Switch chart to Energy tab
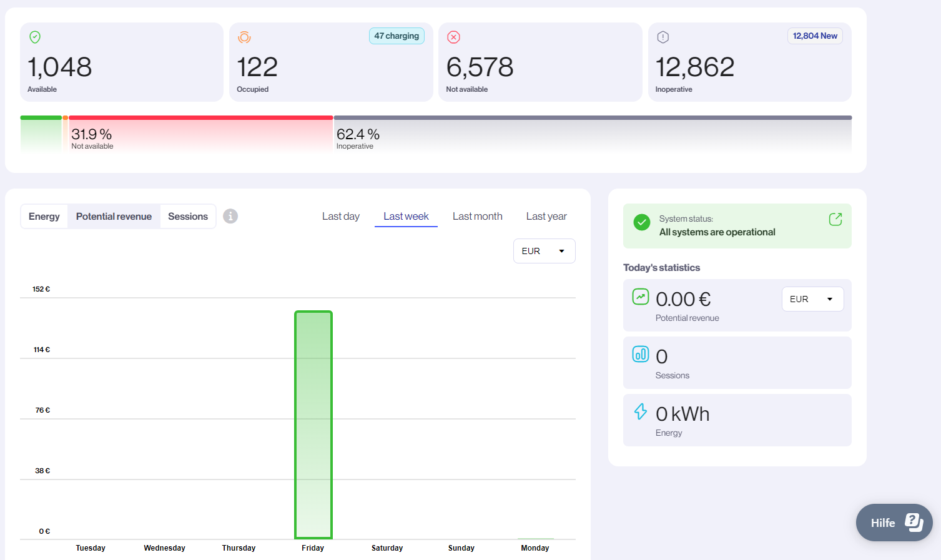 [x=44, y=217]
